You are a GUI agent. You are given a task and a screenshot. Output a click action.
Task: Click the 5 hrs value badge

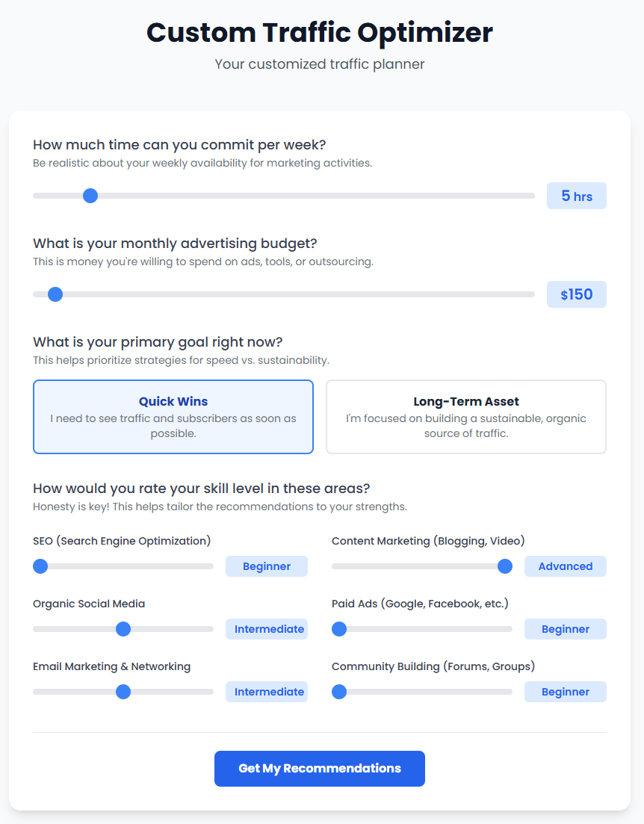tap(576, 195)
